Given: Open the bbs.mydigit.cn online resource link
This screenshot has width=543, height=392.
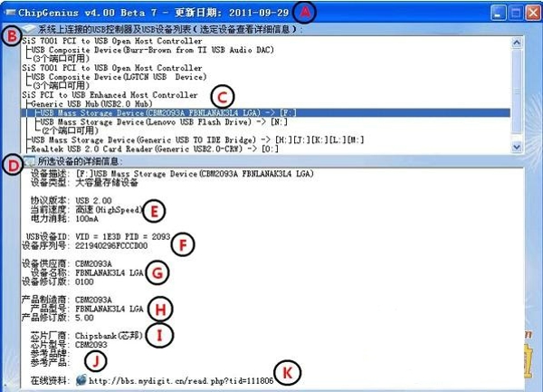Looking at the screenshot, I should 179,379.
